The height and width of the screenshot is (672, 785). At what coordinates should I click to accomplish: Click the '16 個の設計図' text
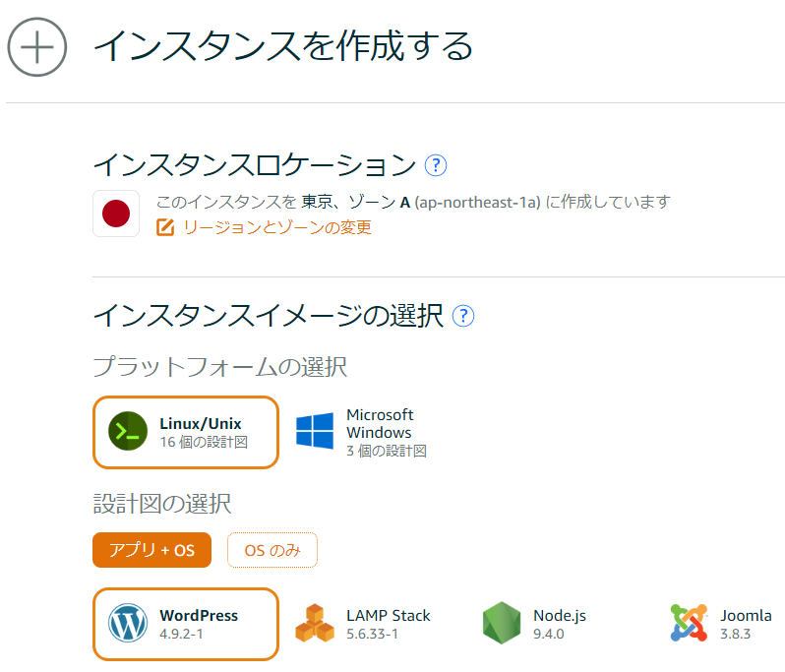coord(204,442)
